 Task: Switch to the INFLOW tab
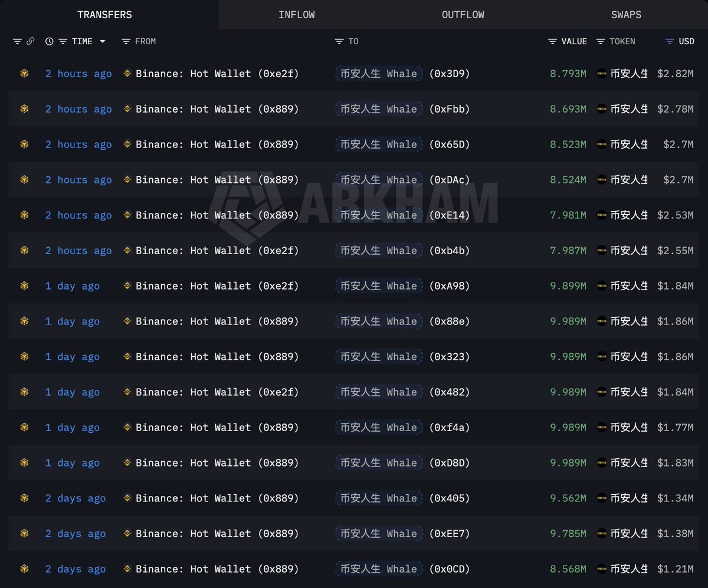pos(297,14)
